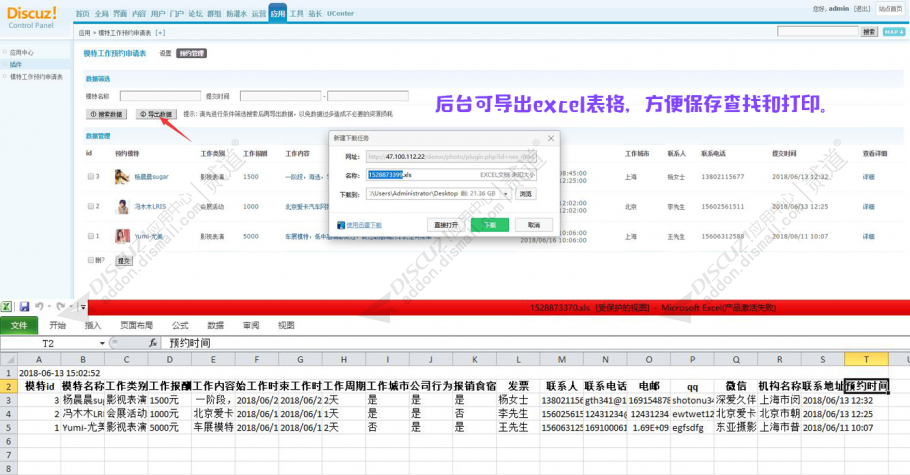The width and height of the screenshot is (910, 475).
Task: Click the avatar thumbnail of 杨晨晨sugar
Action: click(122, 177)
